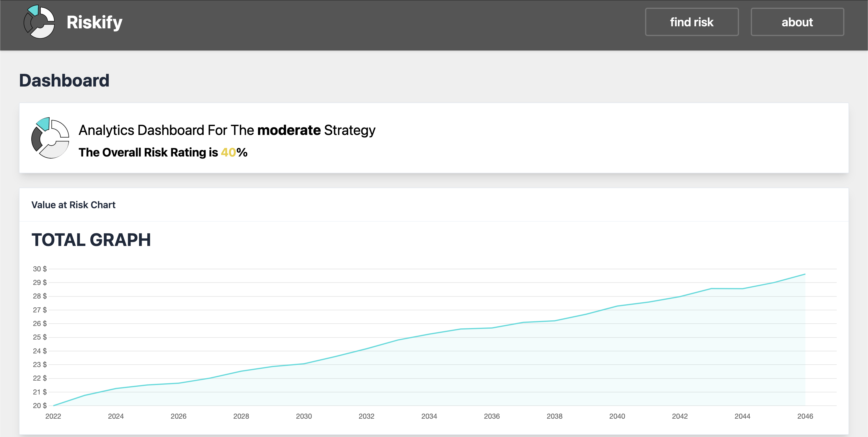This screenshot has height=437, width=868.
Task: Click the yellow 40 risk rating number
Action: pos(228,152)
